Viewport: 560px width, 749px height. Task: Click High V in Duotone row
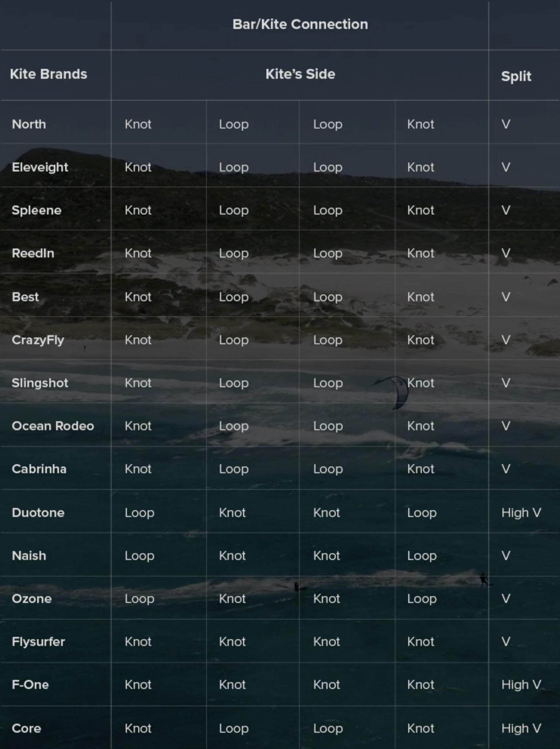point(521,513)
